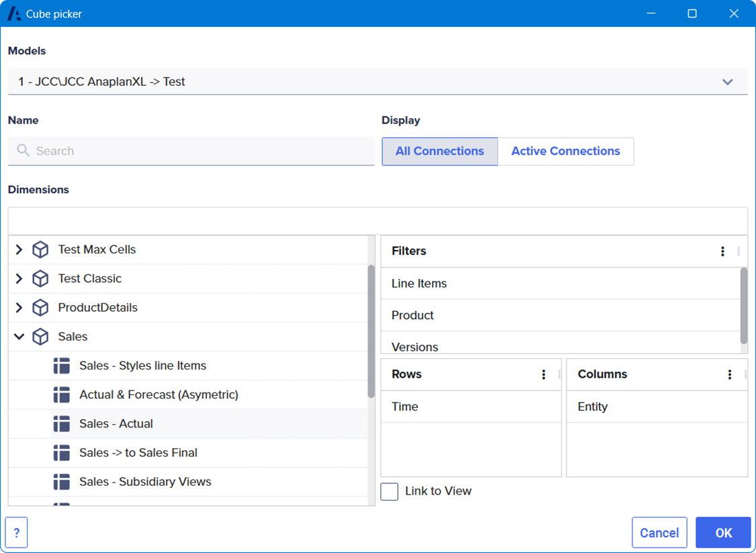Open the Rows three-dot options menu
The width and height of the screenshot is (756, 553).
pos(544,375)
